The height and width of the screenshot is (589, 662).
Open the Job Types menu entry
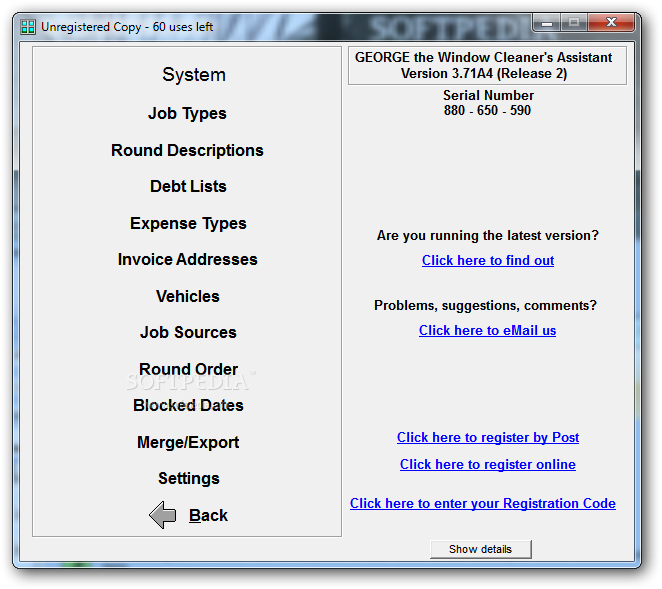(x=187, y=114)
